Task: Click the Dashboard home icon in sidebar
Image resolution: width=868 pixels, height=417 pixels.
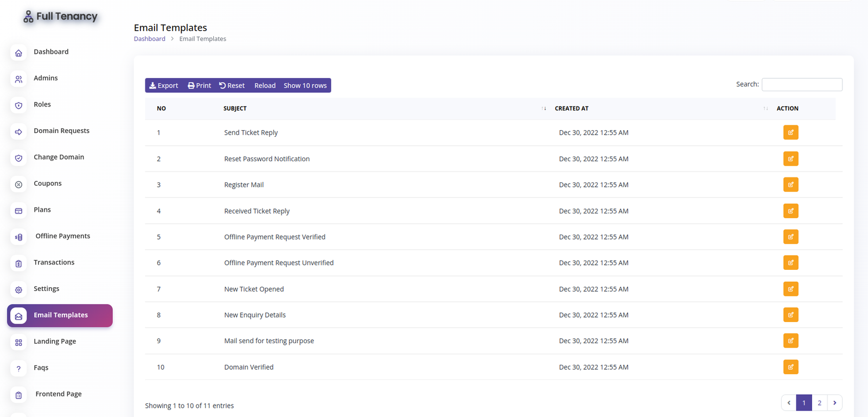Action: pos(18,53)
